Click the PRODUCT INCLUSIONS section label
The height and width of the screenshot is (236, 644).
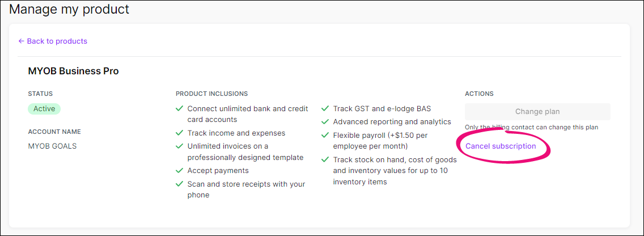pos(211,94)
